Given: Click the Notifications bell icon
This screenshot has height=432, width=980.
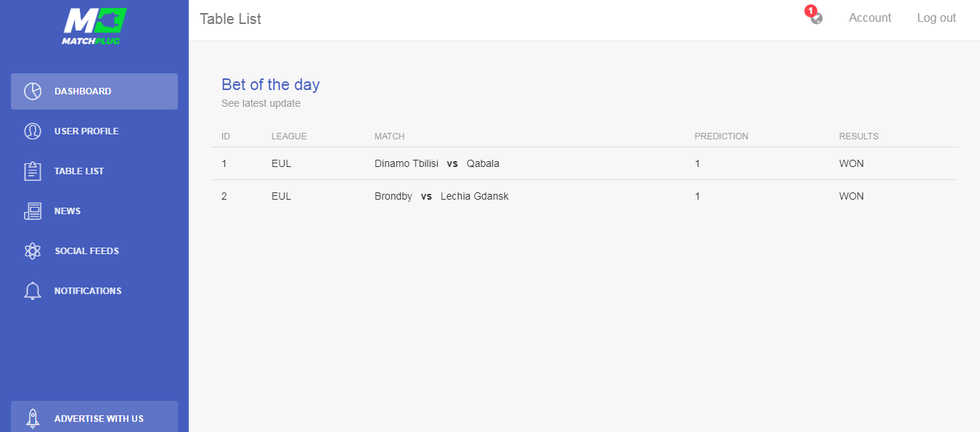Looking at the screenshot, I should click(33, 291).
